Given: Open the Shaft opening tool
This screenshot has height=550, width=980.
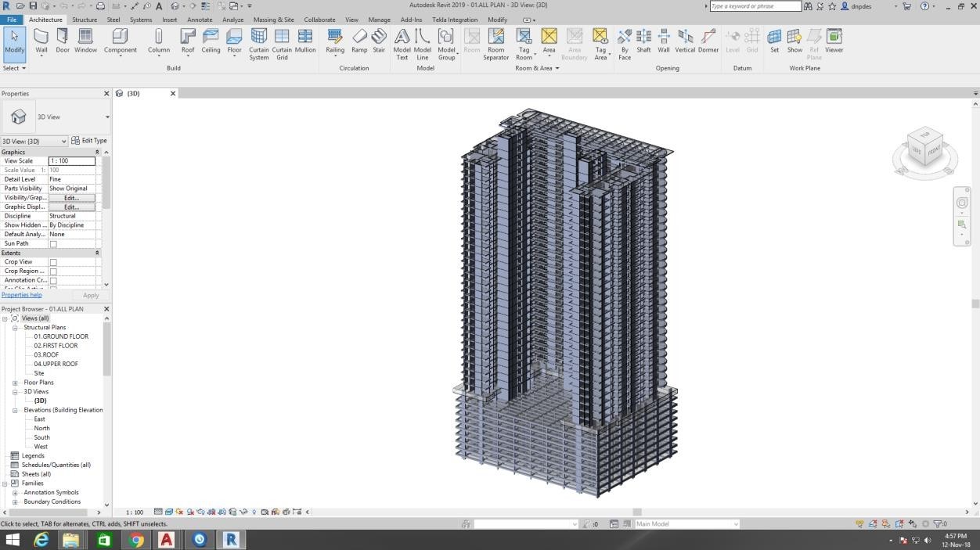Looking at the screenshot, I should tap(643, 41).
